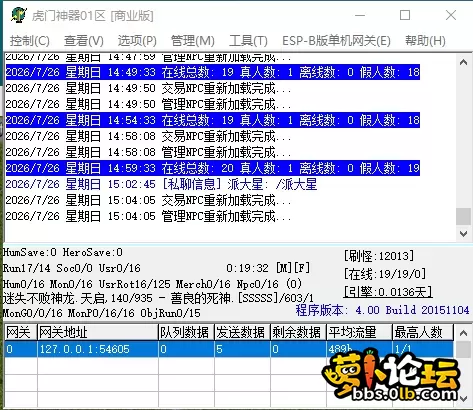
Task: Open the 工具(T) menu
Action: tap(248, 41)
